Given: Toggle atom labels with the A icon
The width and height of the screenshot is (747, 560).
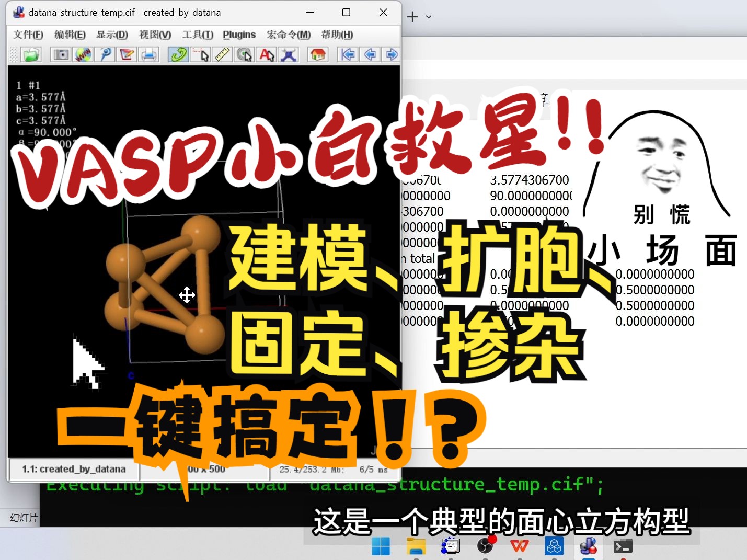Looking at the screenshot, I should pos(266,54).
